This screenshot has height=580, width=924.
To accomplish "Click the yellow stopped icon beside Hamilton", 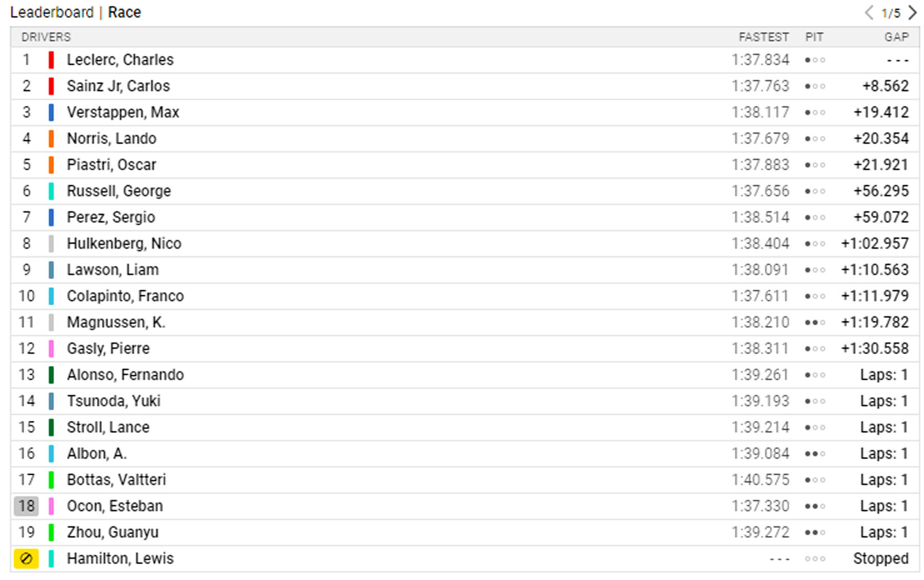I will click(26, 558).
